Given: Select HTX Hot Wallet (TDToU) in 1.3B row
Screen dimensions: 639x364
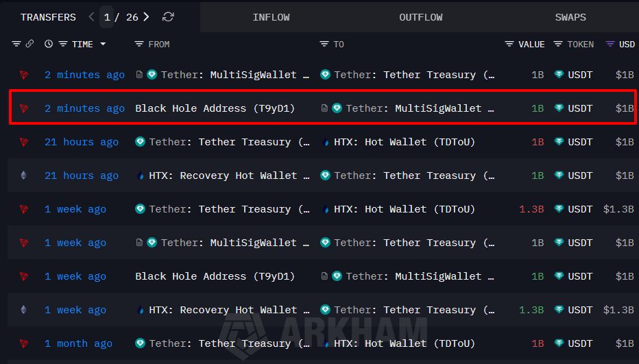Looking at the screenshot, I should 405,209.
